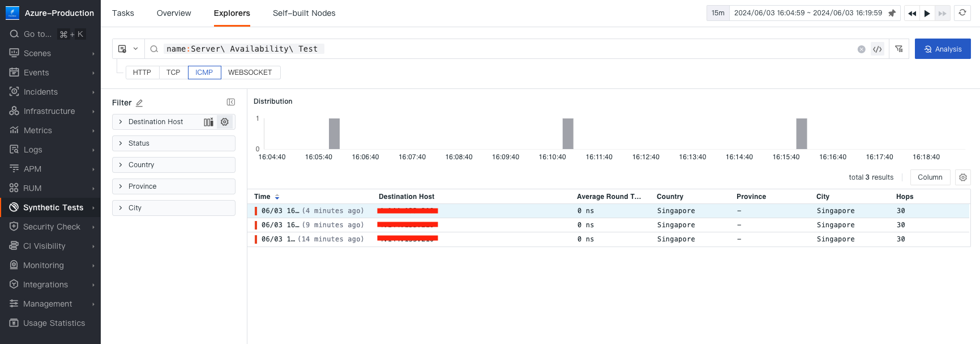Clear the search query with the X icon
The image size is (980, 344).
click(861, 49)
